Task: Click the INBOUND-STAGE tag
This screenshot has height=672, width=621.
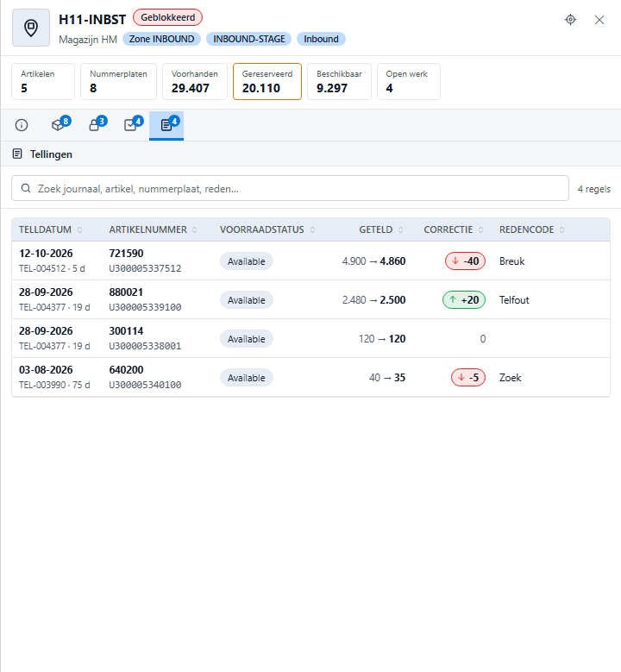Action: [249, 39]
